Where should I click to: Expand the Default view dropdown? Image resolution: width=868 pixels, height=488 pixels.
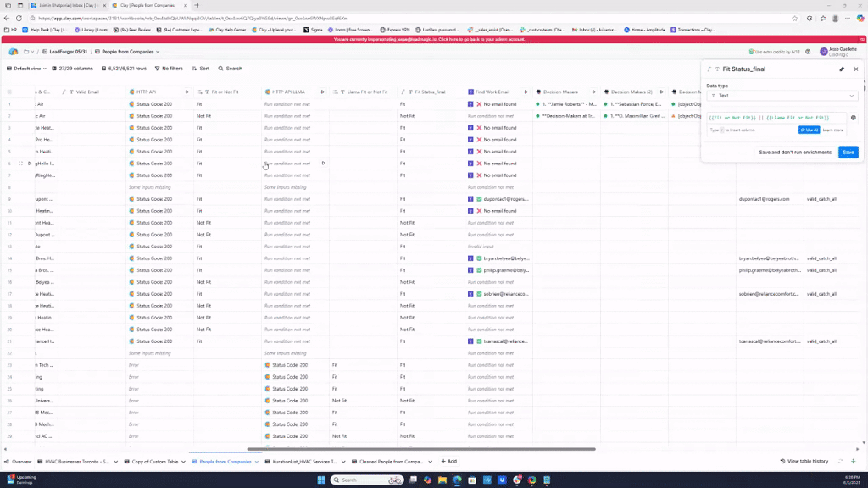[27, 69]
